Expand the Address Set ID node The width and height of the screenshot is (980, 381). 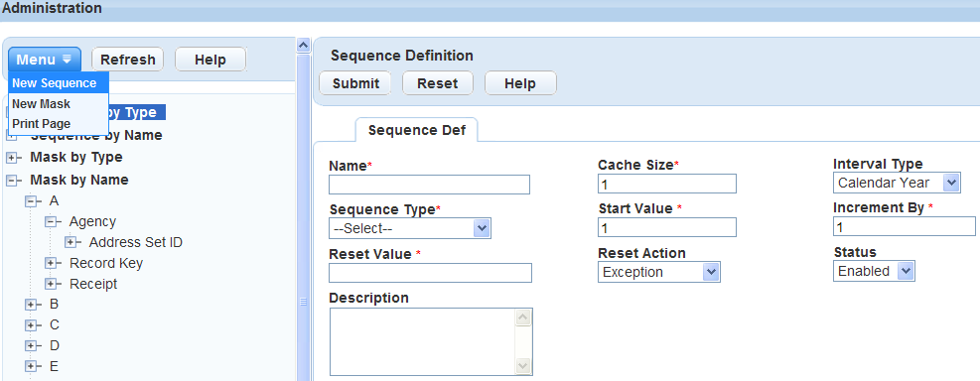pyautogui.click(x=70, y=243)
